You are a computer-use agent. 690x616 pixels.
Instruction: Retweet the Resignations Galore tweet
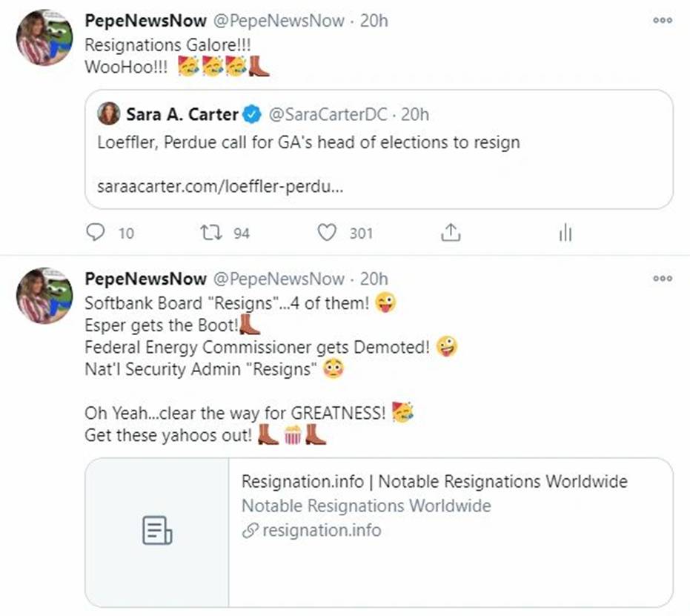click(210, 233)
